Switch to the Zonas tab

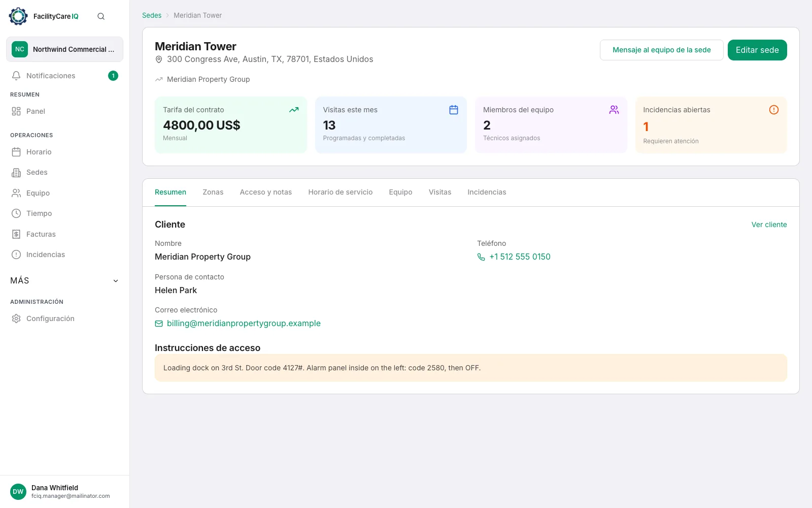[x=213, y=192]
